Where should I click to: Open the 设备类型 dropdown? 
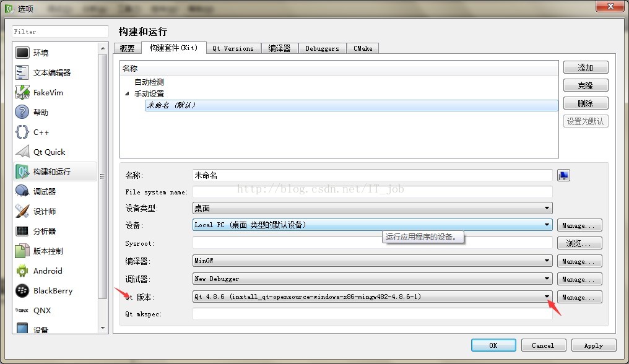[372, 208]
